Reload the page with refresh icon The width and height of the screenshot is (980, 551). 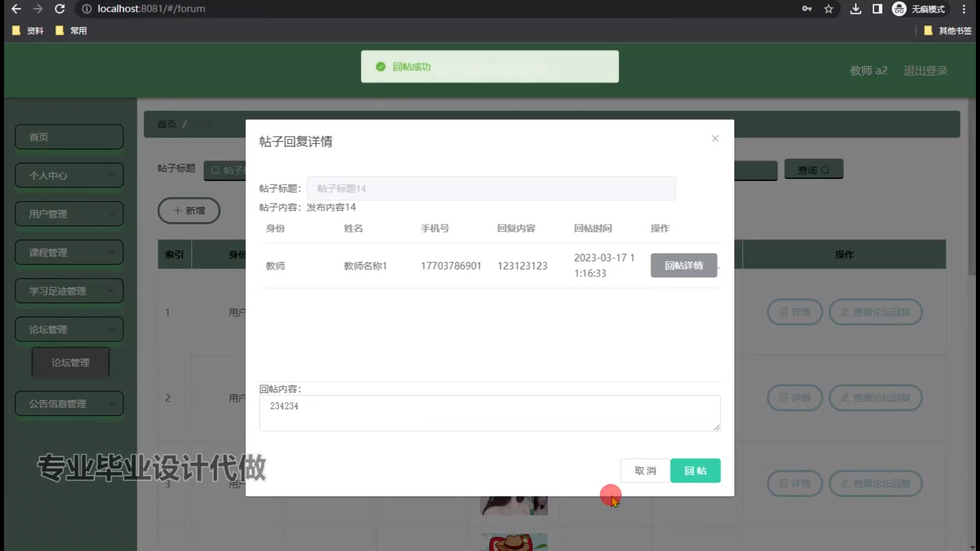tap(60, 9)
